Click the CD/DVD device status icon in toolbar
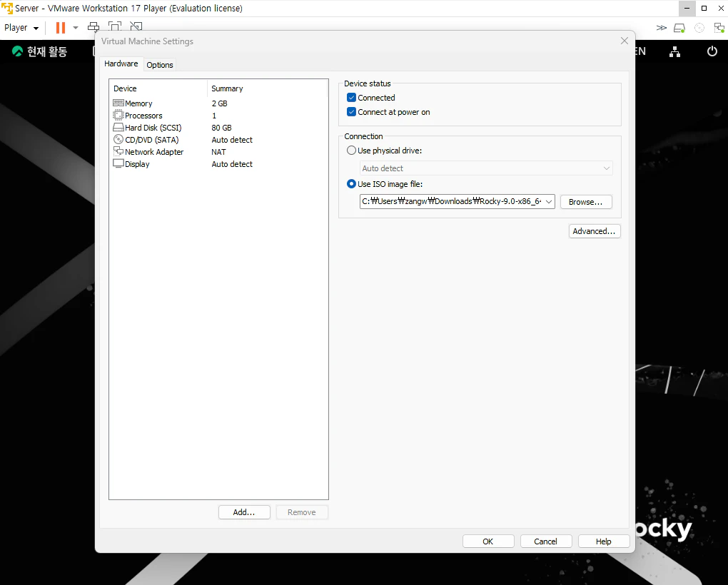 click(x=699, y=28)
